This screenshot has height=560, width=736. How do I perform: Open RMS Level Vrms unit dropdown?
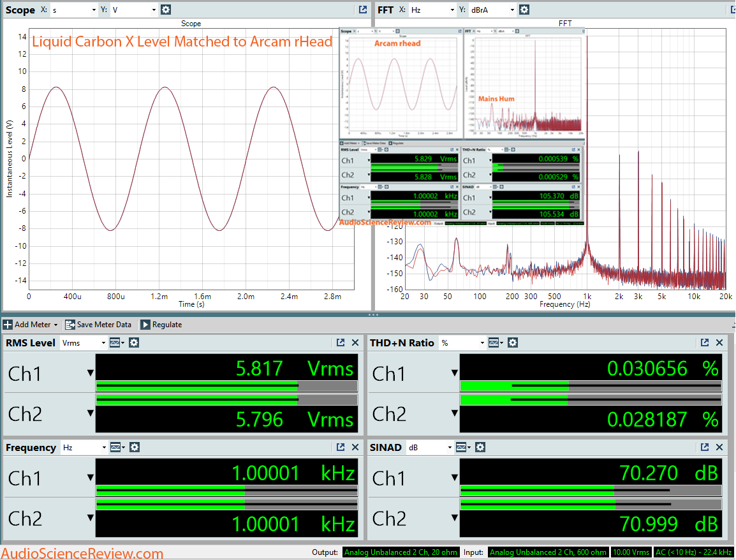coord(84,343)
